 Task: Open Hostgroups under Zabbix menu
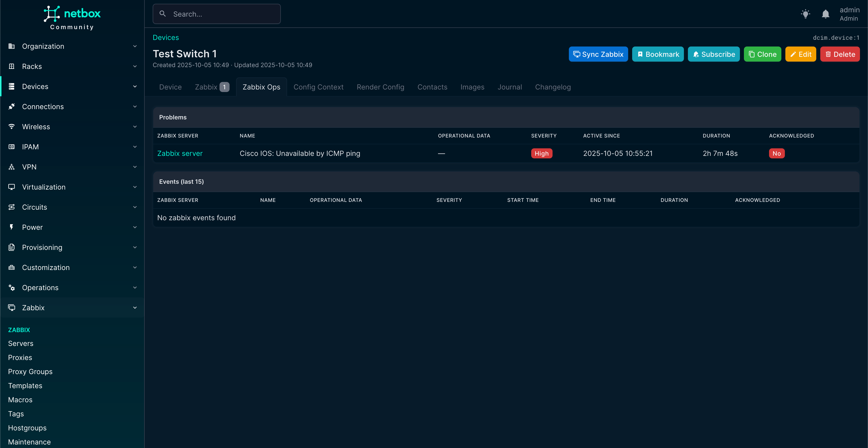point(27,428)
